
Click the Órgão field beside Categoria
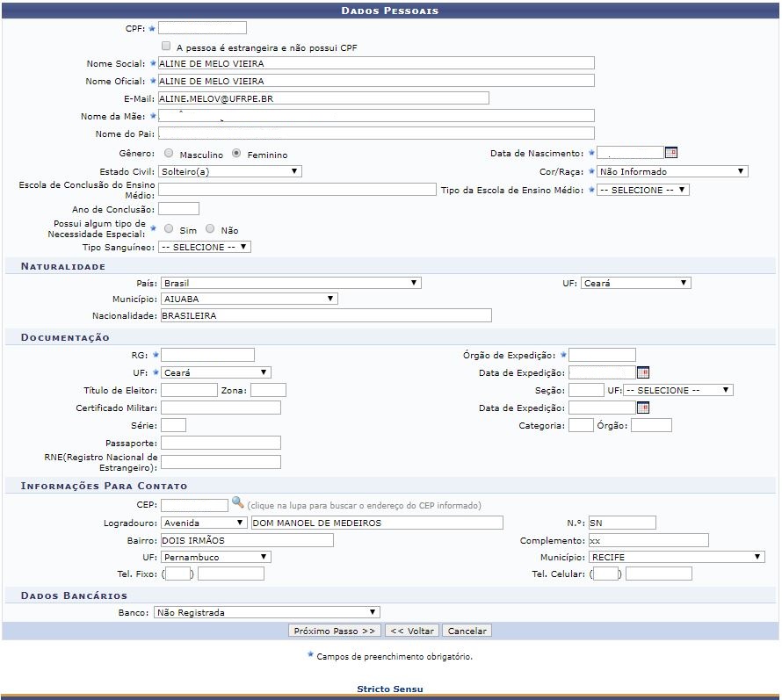coord(651,425)
